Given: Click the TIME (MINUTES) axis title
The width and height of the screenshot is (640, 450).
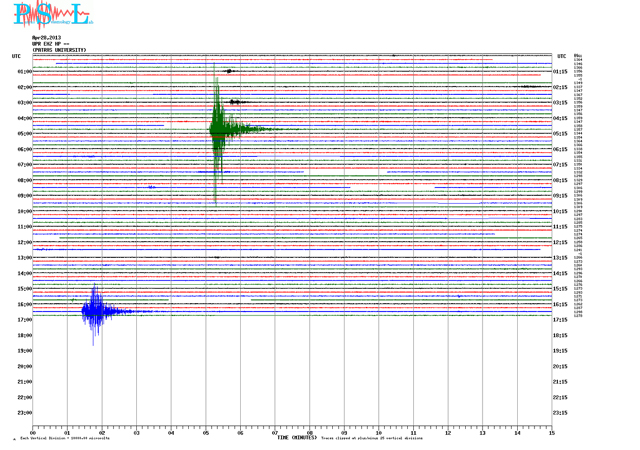Looking at the screenshot, I should tap(297, 438).
